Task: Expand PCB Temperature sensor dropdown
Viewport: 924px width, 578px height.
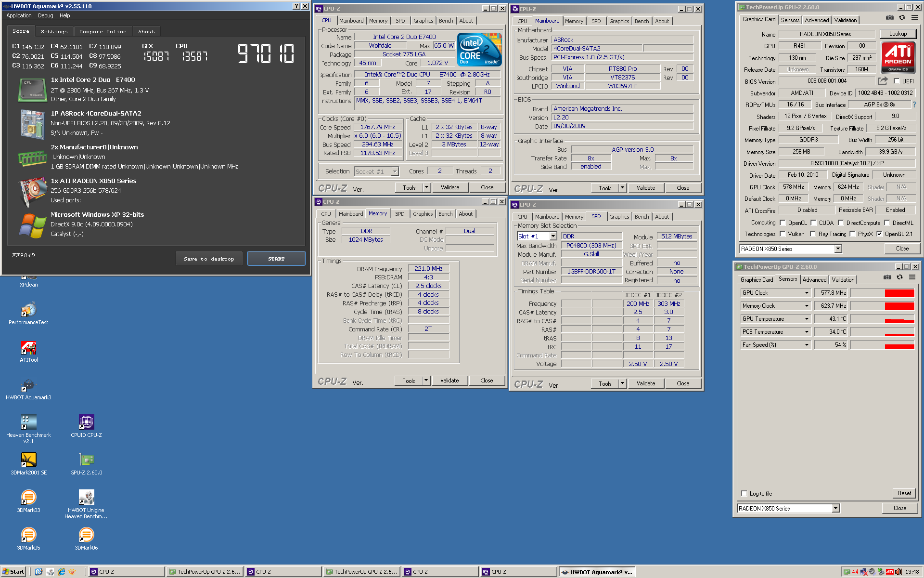Action: [x=807, y=332]
